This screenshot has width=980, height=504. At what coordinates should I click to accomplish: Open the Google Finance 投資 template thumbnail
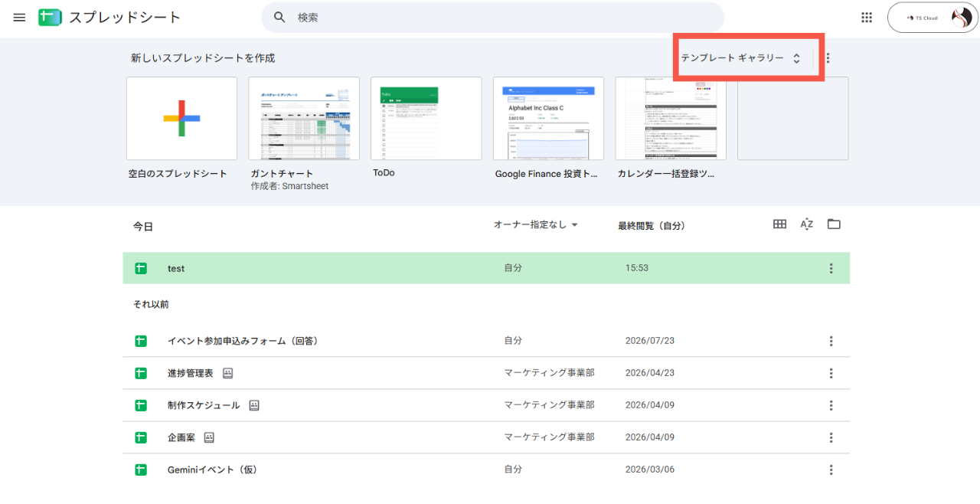click(548, 118)
